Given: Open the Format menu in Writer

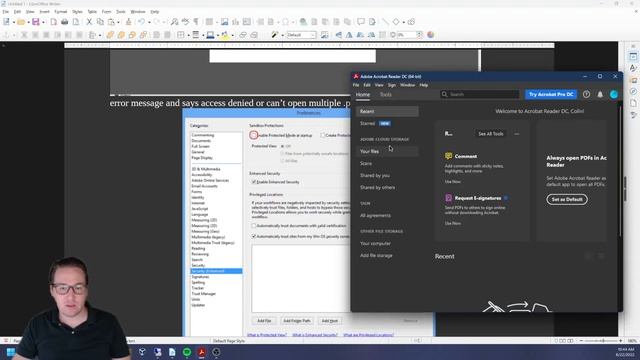Looking at the screenshot, I should [61, 12].
